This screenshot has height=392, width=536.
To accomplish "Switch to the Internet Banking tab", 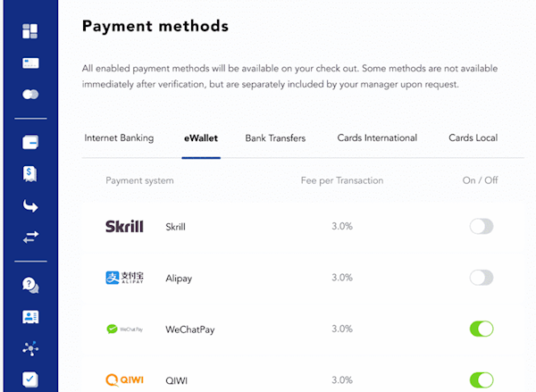I will [x=119, y=138].
